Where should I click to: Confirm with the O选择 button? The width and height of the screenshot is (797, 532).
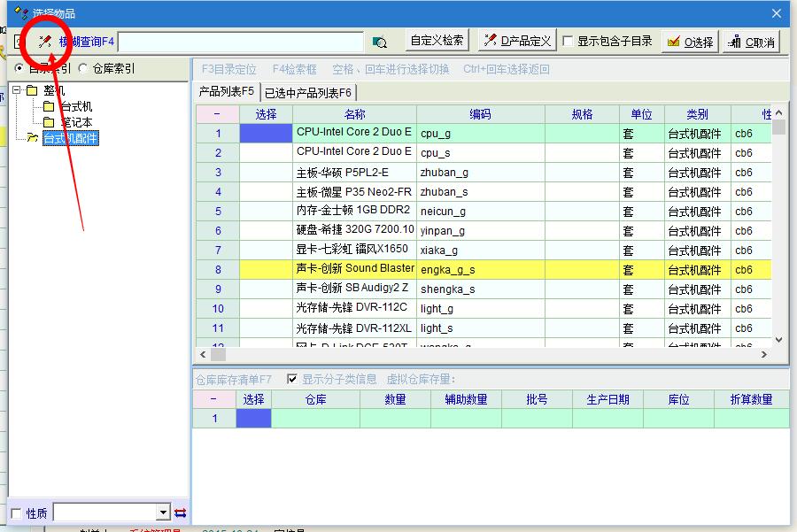pos(689,42)
